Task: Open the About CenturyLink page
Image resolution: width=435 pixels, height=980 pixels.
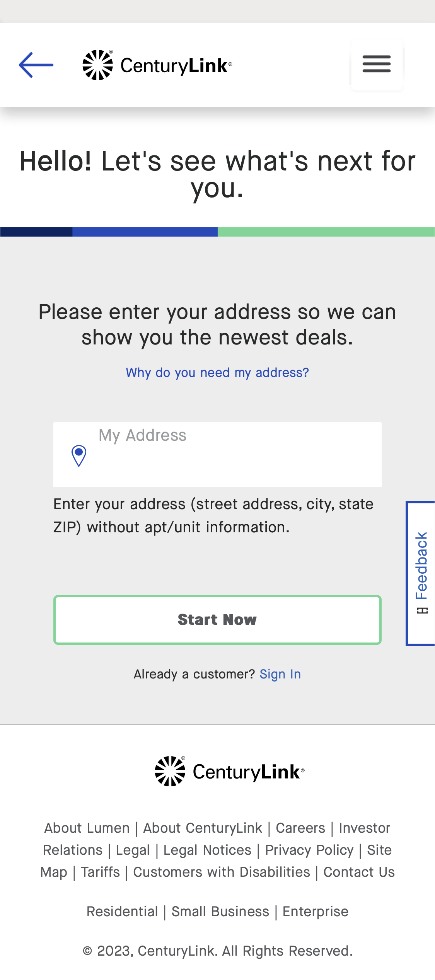Action: point(203,828)
